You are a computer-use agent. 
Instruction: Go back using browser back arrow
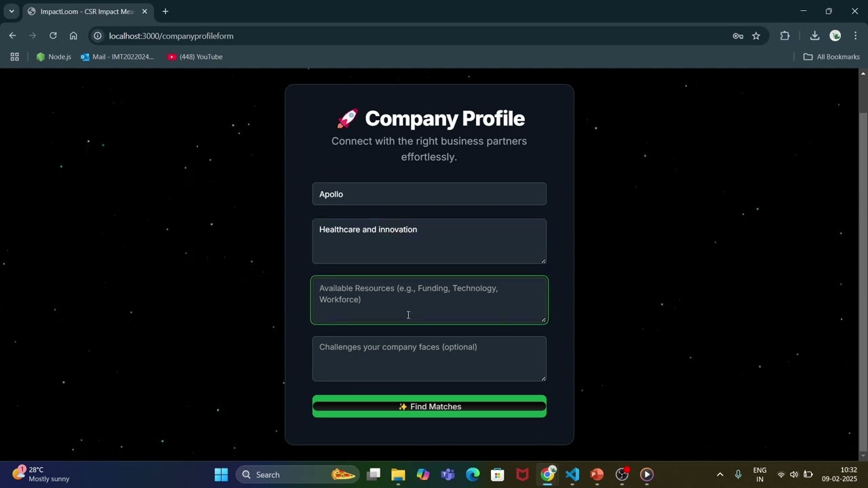pos(12,36)
